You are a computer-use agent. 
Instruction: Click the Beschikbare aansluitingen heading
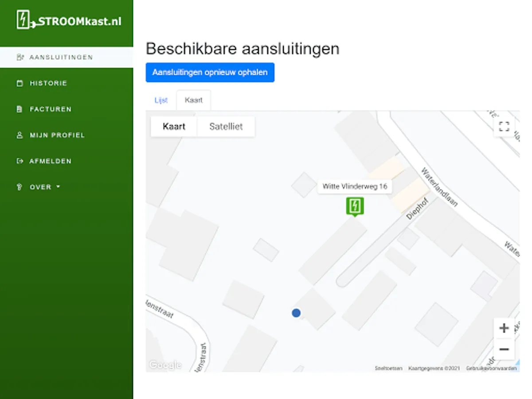tap(243, 48)
